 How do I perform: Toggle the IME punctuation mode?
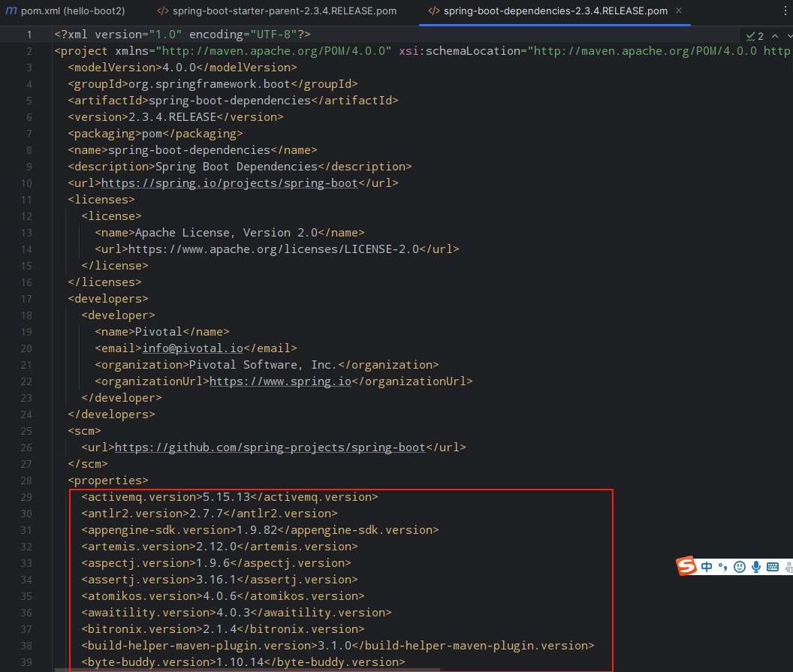723,567
